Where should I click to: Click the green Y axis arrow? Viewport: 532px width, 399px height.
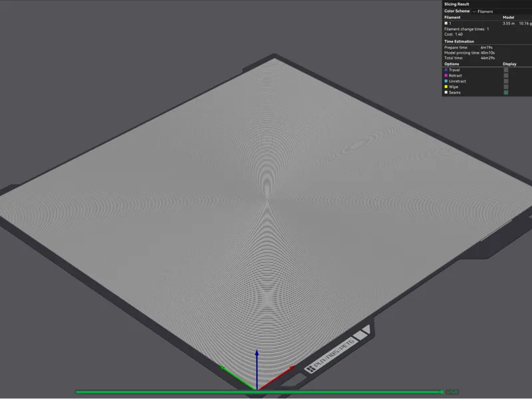point(237,378)
